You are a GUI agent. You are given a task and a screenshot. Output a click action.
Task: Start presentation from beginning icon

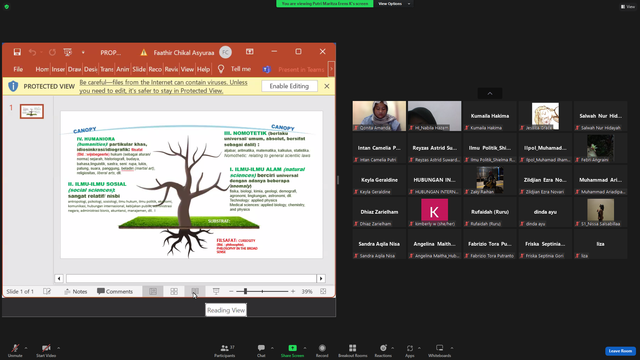68,52
